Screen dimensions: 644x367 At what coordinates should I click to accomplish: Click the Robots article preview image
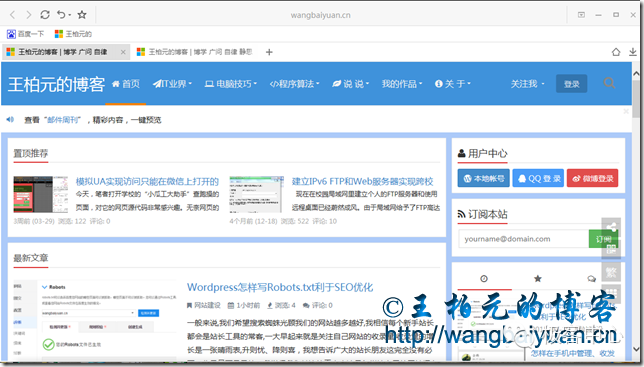95,320
